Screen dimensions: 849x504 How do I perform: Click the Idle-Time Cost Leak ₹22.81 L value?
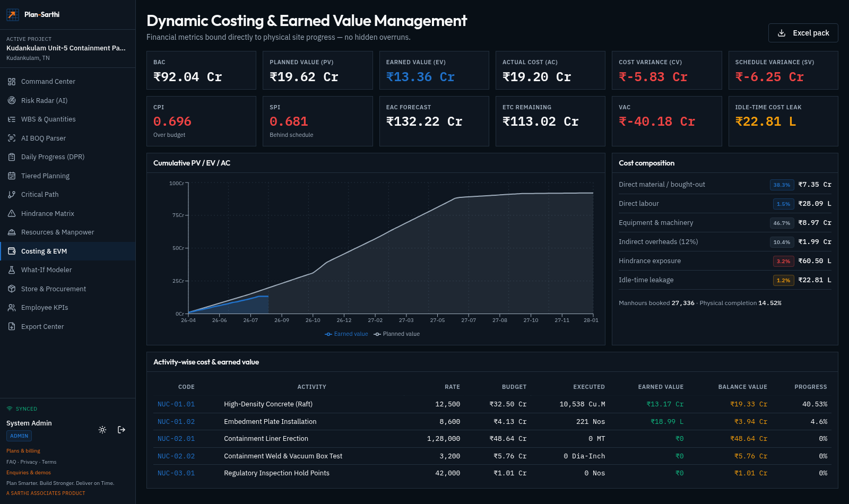point(766,121)
